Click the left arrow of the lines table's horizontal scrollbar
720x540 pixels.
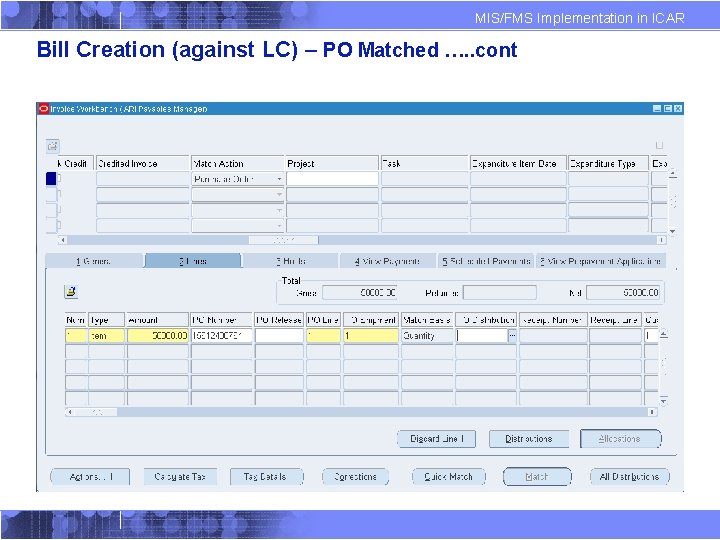pyautogui.click(x=70, y=412)
